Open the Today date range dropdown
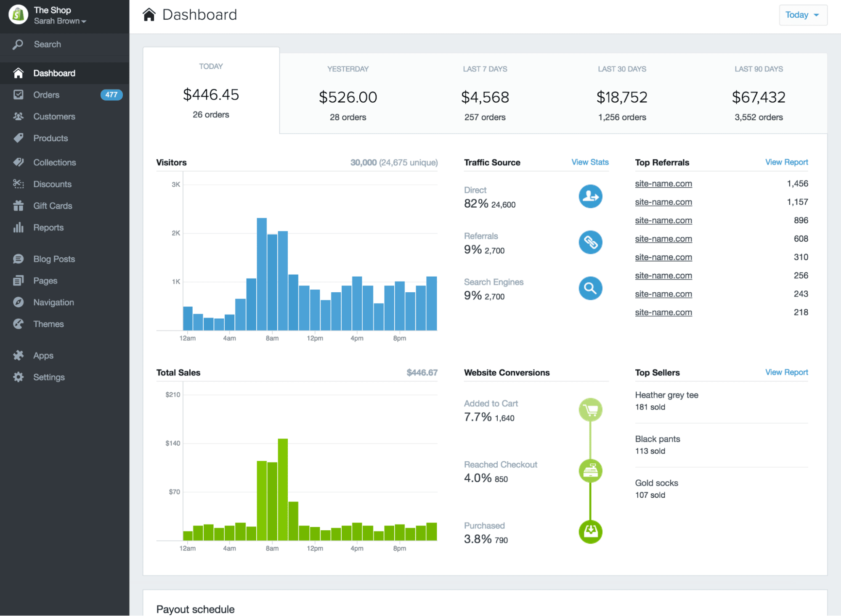This screenshot has height=616, width=841. 802,15
